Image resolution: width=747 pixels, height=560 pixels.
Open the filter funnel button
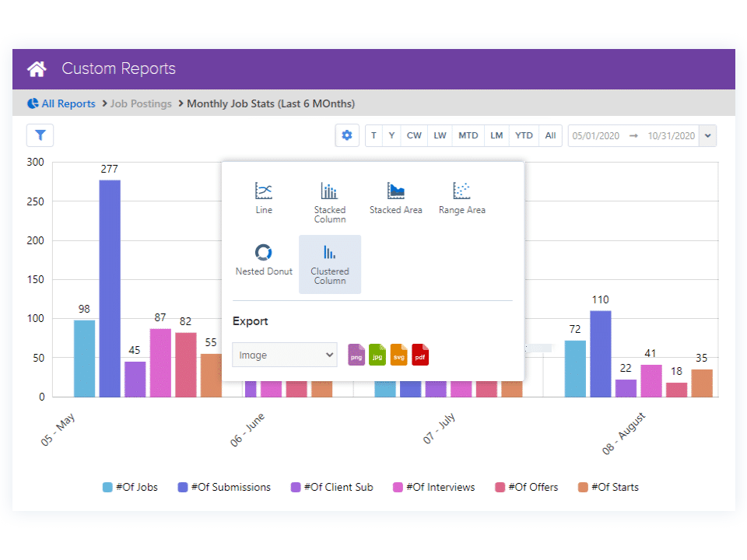pos(40,135)
